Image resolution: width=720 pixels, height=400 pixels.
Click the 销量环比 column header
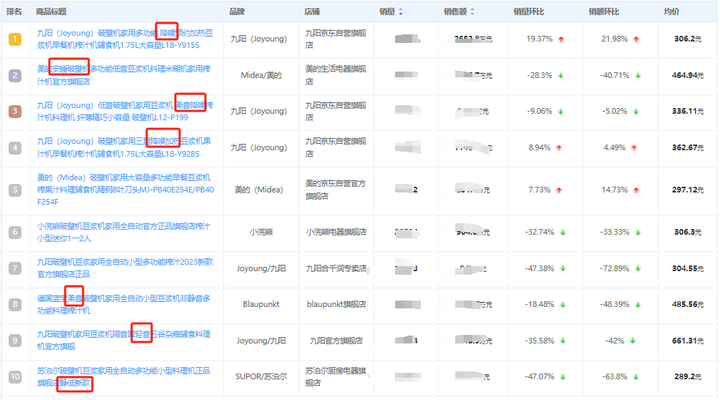point(529,11)
